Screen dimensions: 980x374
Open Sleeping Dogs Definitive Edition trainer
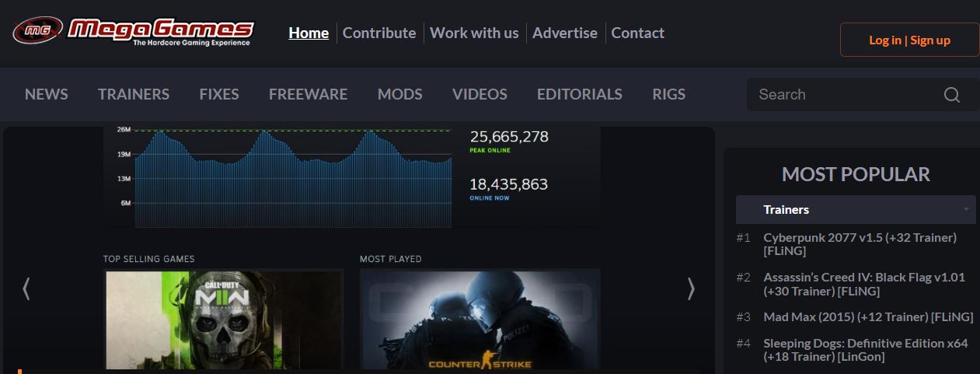[866, 350]
